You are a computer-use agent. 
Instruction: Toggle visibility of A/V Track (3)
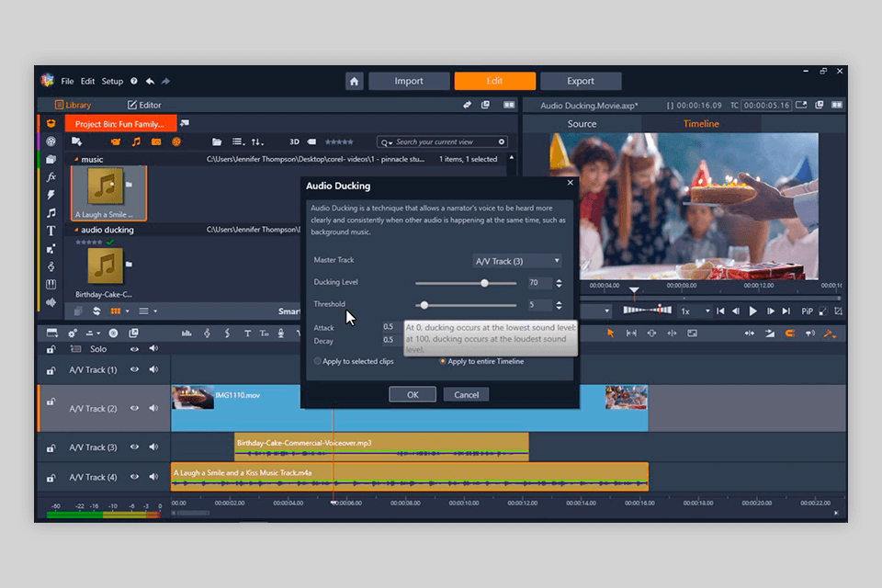point(134,447)
